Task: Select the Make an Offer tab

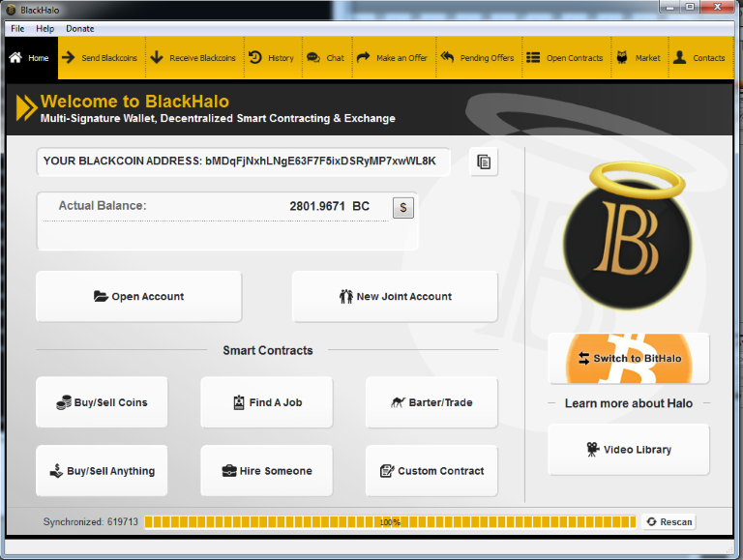Action: pos(394,58)
